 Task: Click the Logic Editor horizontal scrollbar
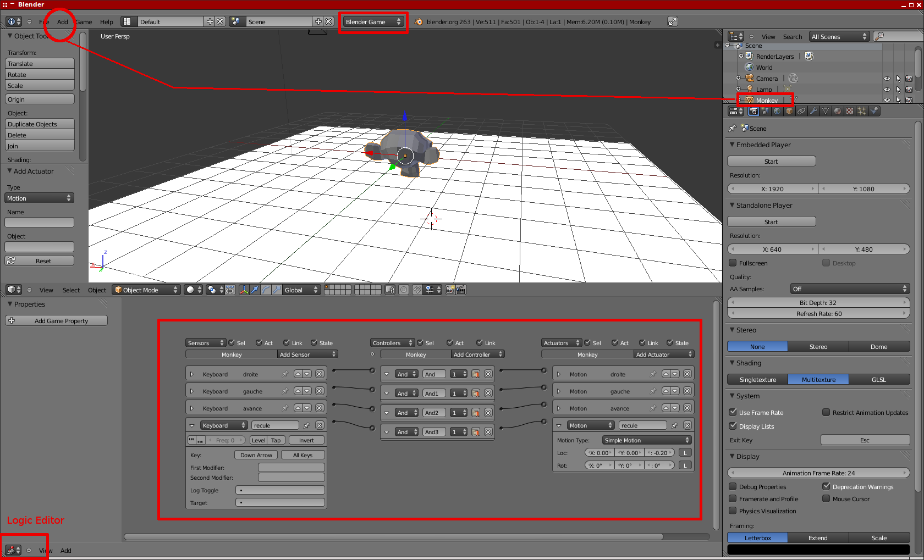394,536
